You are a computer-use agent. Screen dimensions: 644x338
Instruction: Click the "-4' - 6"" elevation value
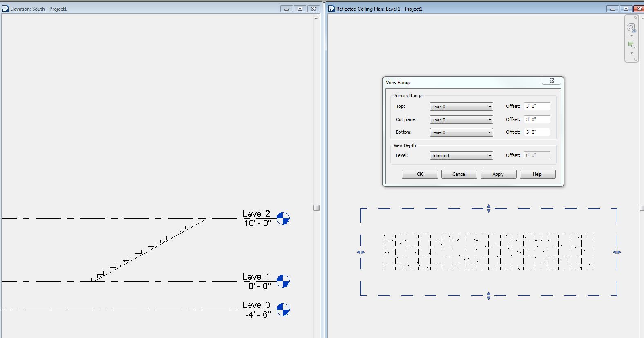(258, 315)
